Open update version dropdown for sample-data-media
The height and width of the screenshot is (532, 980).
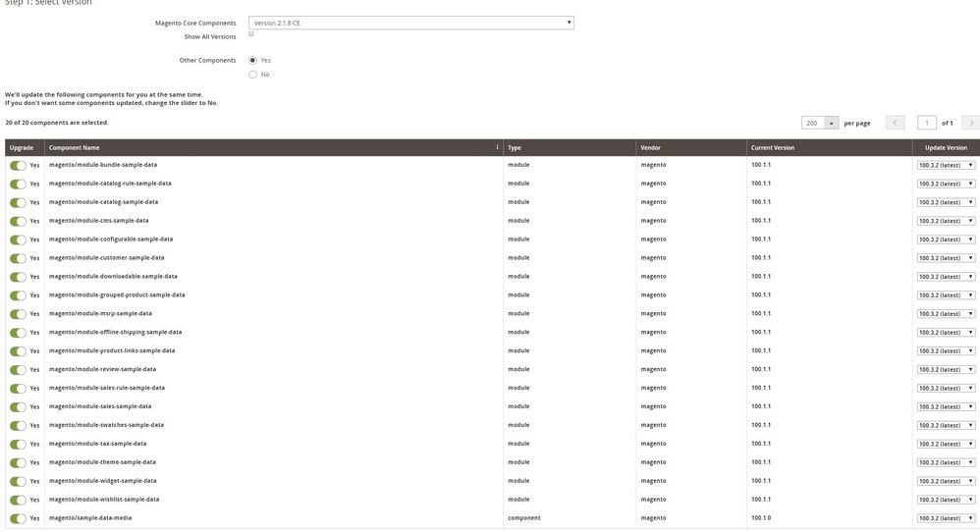tap(946, 518)
